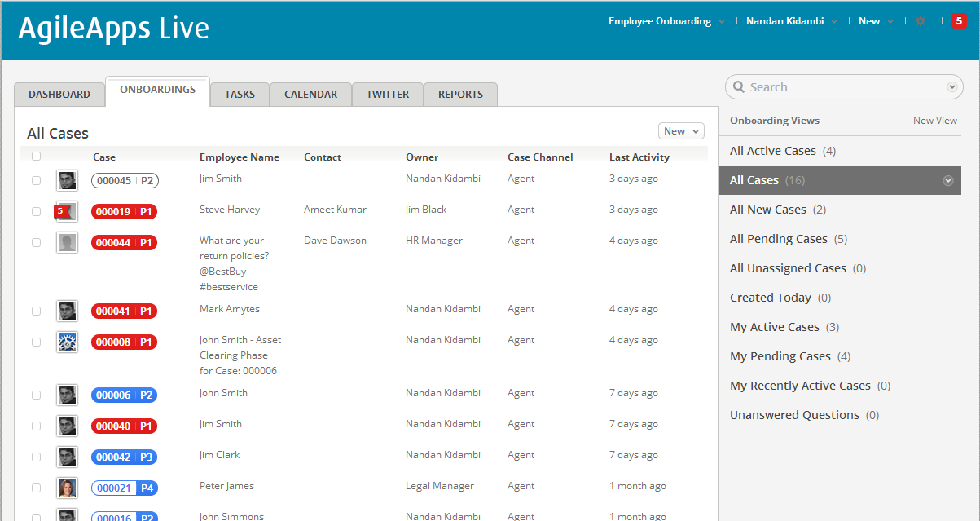Click avatar thumbnail for case 000045
This screenshot has height=521, width=980.
pos(67,180)
